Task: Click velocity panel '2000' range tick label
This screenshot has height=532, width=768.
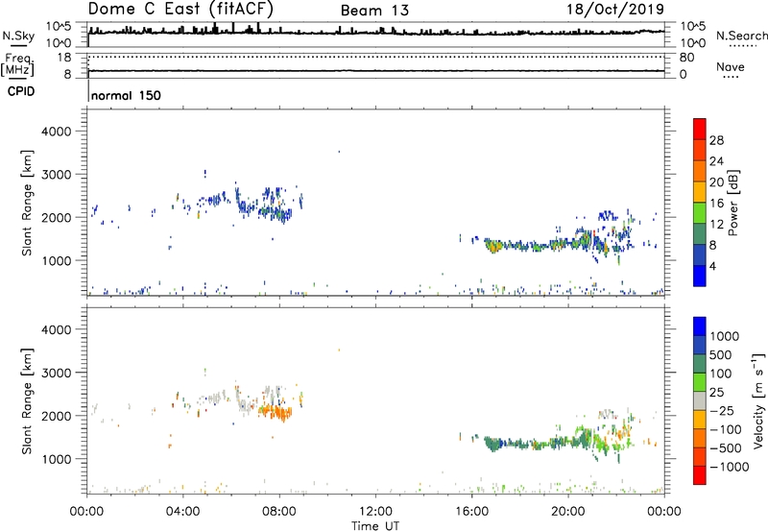Action: 56,416
